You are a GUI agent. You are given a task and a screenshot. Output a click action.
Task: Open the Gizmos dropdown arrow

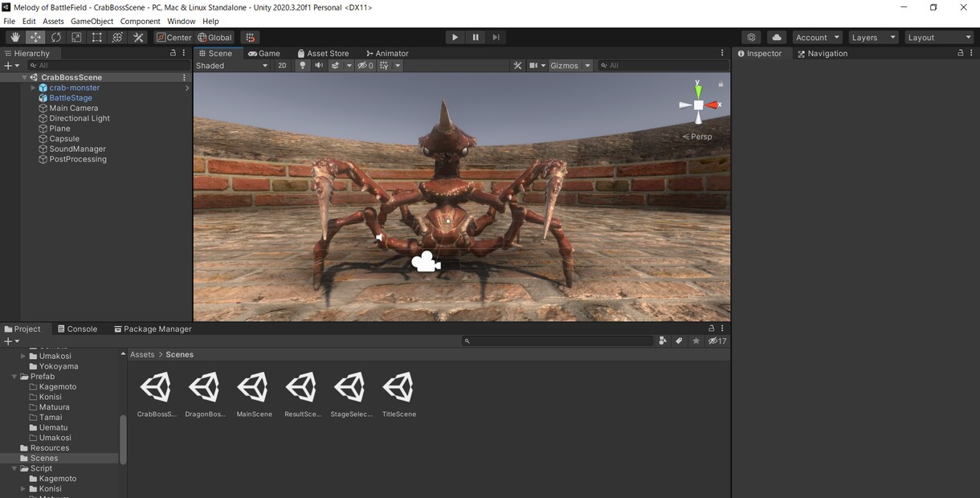point(587,66)
